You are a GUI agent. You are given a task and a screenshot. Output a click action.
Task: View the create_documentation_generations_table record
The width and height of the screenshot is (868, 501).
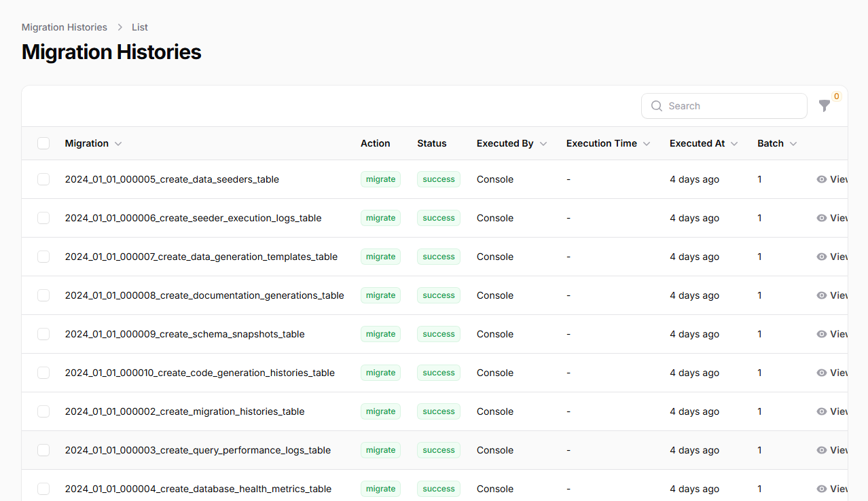click(x=832, y=295)
